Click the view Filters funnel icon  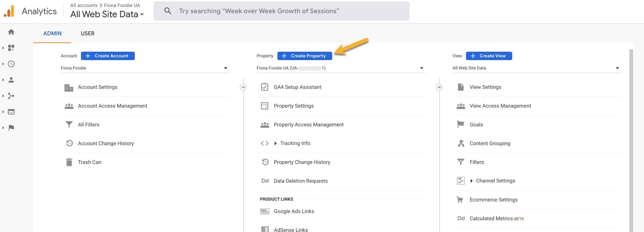[461, 162]
